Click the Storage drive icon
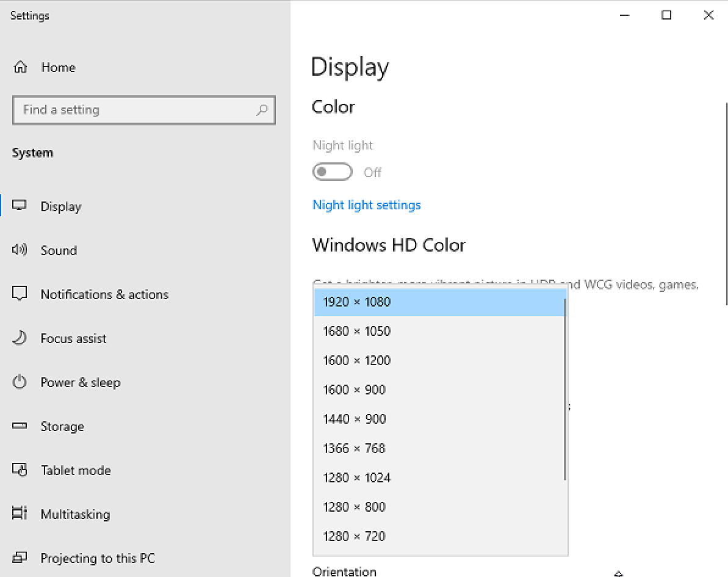The height and width of the screenshot is (577, 728). (x=20, y=426)
